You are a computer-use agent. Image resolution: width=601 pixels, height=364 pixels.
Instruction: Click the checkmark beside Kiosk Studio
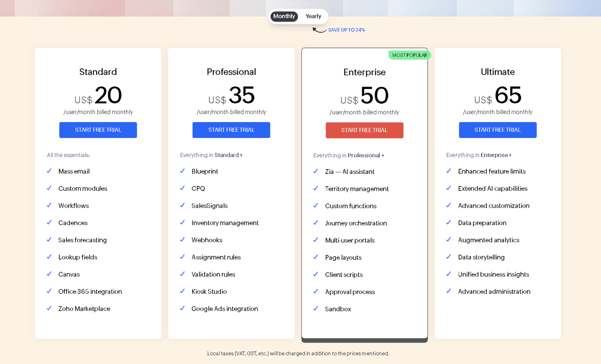tap(183, 291)
